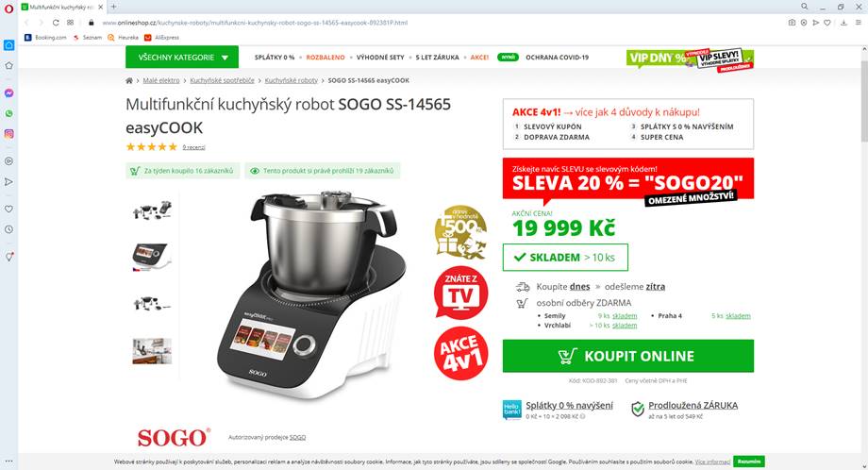
Task: Open Messenger in the Opera sidebar
Action: coord(8,93)
